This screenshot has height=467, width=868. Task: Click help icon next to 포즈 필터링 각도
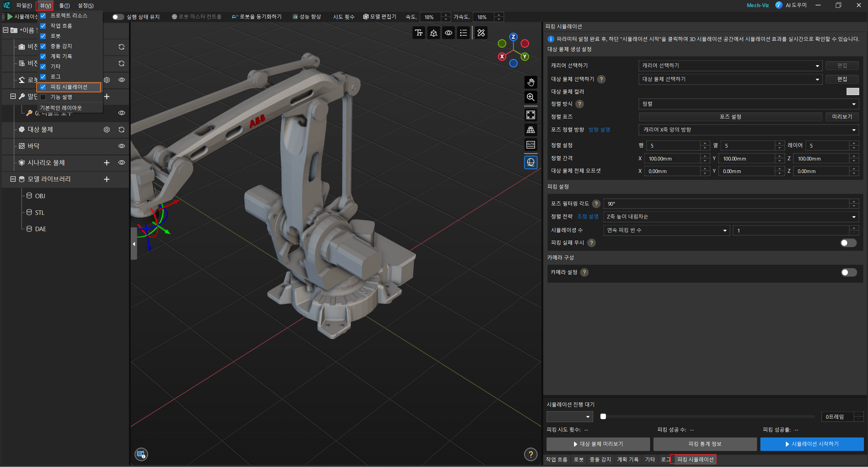point(596,204)
